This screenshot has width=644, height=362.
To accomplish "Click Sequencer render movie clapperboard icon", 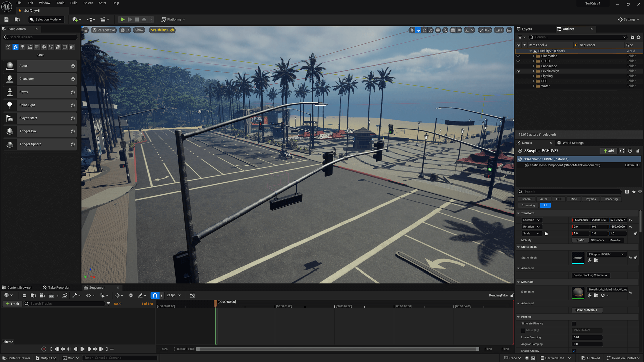I will pyautogui.click(x=51, y=295).
